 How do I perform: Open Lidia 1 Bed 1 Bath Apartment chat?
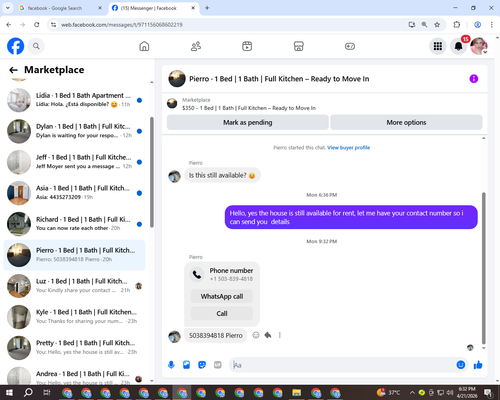tap(74, 100)
